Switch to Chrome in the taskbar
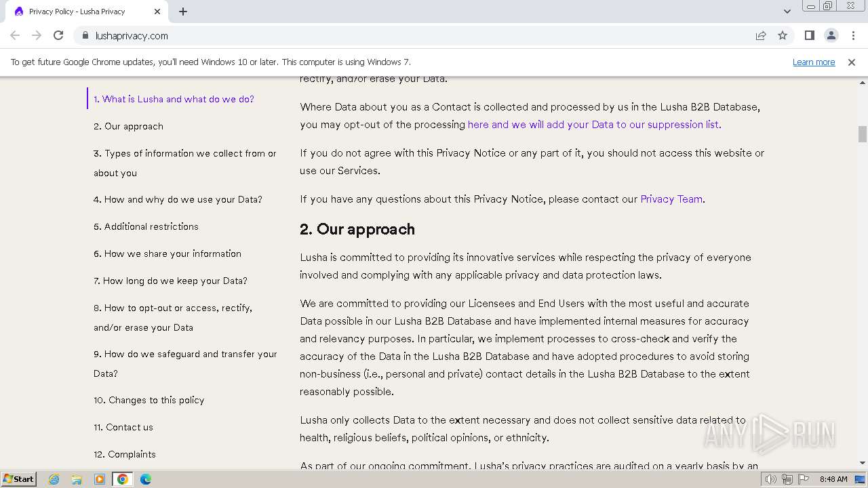Image resolution: width=868 pixels, height=488 pixels. click(x=123, y=479)
